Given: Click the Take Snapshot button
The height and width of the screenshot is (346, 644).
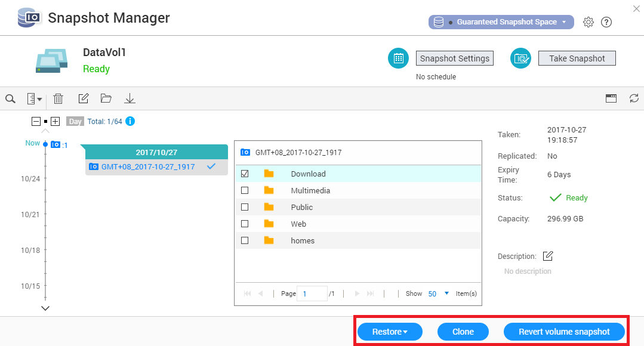Looking at the screenshot, I should click(x=577, y=58).
